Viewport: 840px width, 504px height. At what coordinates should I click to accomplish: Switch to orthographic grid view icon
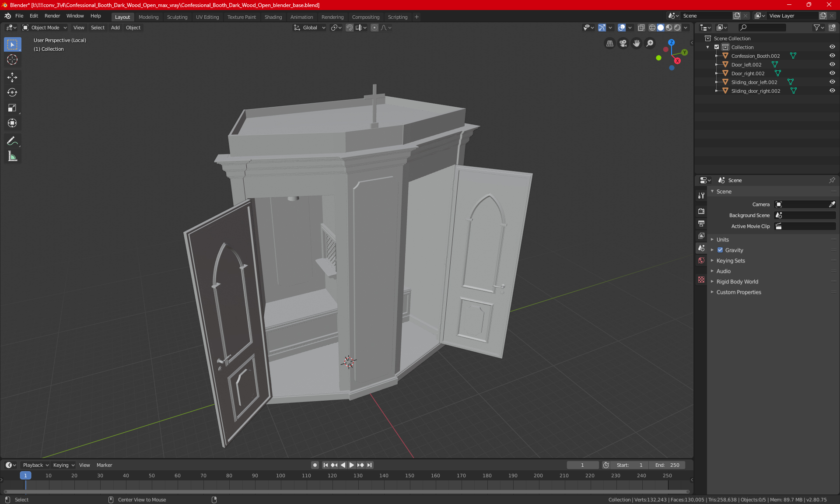609,43
